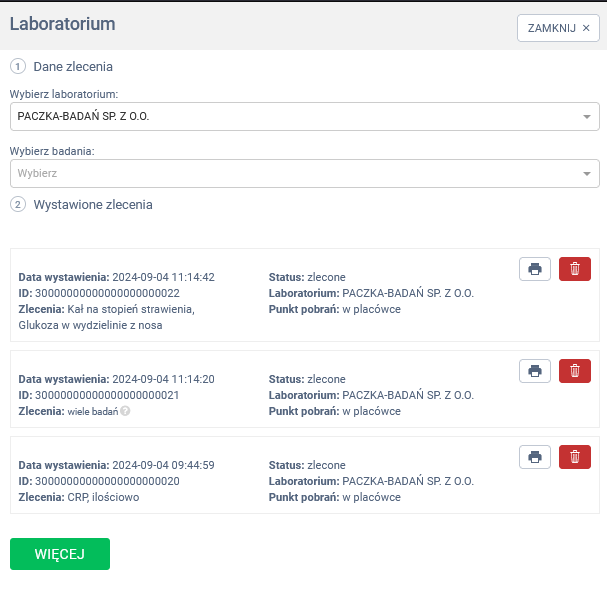The width and height of the screenshot is (607, 614).
Task: Close the Laboratorium panel with ZAMKNIJ
Action: tap(557, 28)
